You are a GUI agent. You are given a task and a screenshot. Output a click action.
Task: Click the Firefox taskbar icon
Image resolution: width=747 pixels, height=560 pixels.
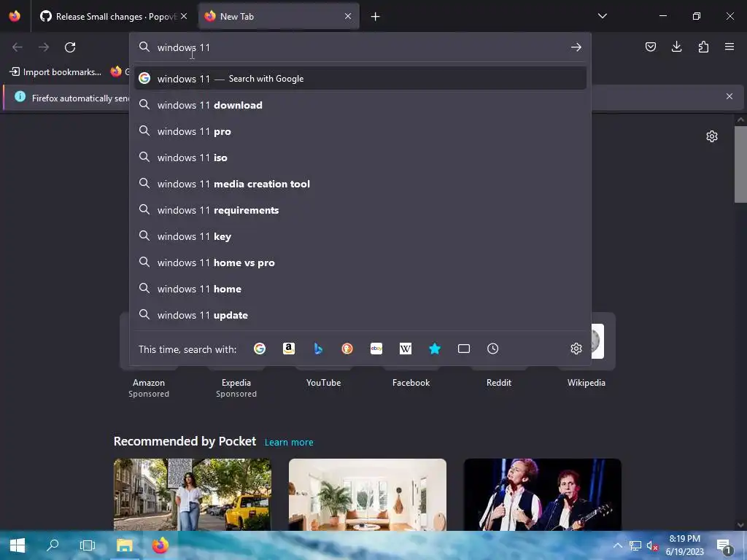(x=160, y=545)
